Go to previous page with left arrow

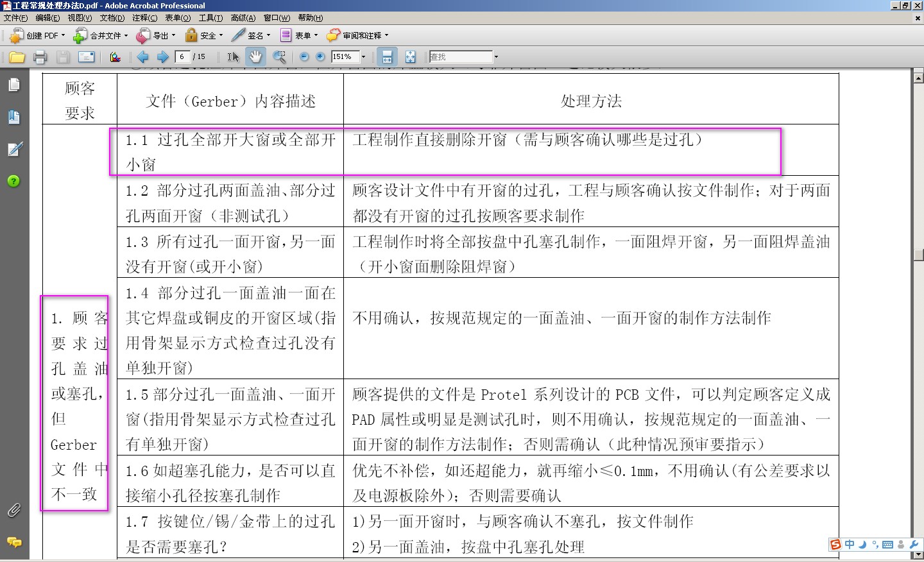pyautogui.click(x=143, y=57)
